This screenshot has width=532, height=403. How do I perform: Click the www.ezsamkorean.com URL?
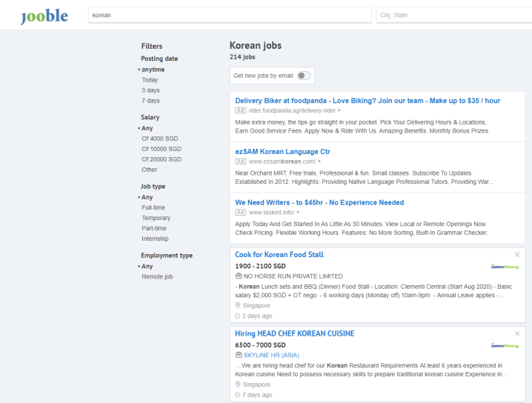[x=282, y=161]
